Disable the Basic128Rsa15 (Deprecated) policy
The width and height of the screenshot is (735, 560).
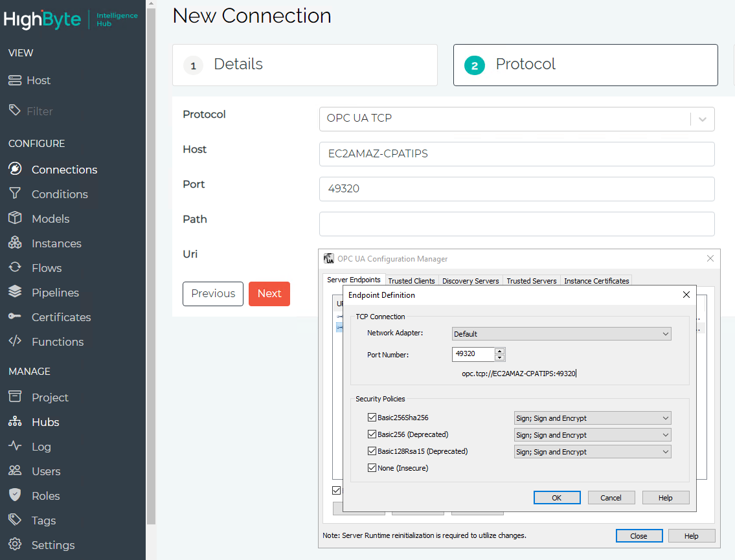pos(372,451)
